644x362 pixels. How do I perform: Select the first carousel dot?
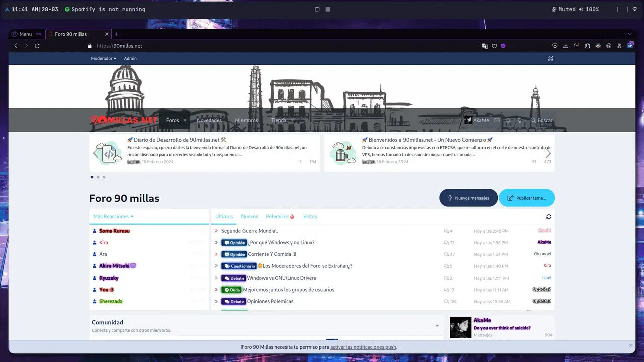92,177
